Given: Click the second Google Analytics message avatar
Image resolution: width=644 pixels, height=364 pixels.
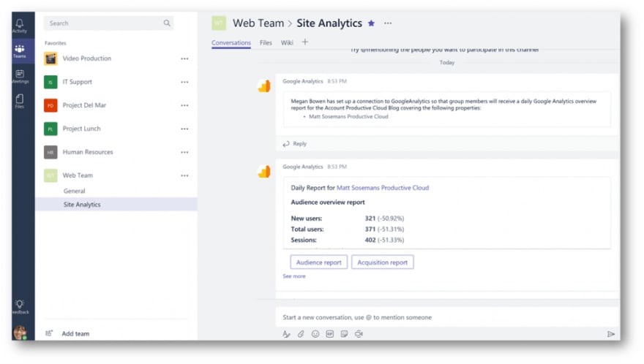Looking at the screenshot, I should [x=264, y=171].
